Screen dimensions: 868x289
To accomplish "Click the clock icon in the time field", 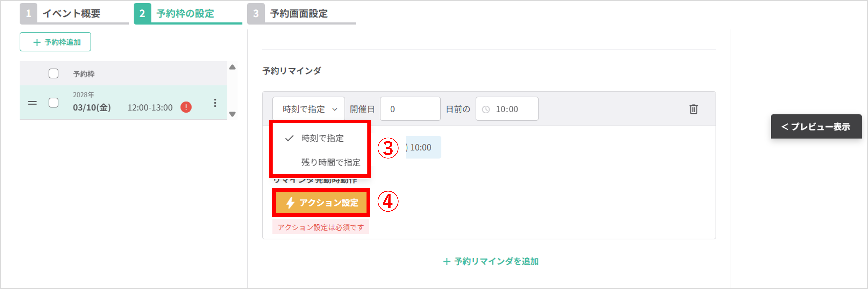I will 486,109.
